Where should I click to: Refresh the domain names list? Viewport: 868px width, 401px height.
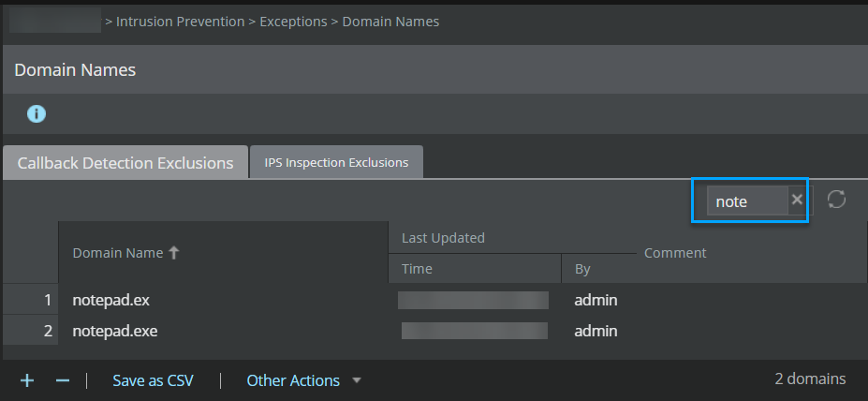(836, 200)
